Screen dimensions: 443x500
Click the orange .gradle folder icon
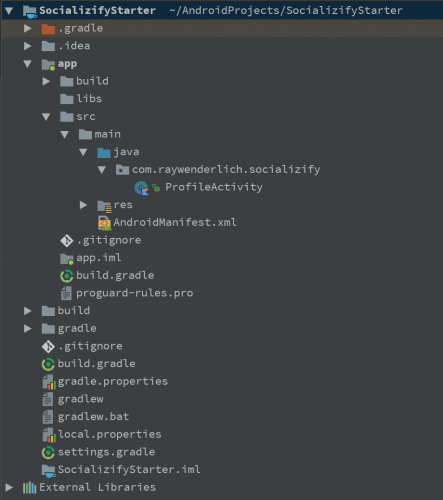pyautogui.click(x=48, y=29)
